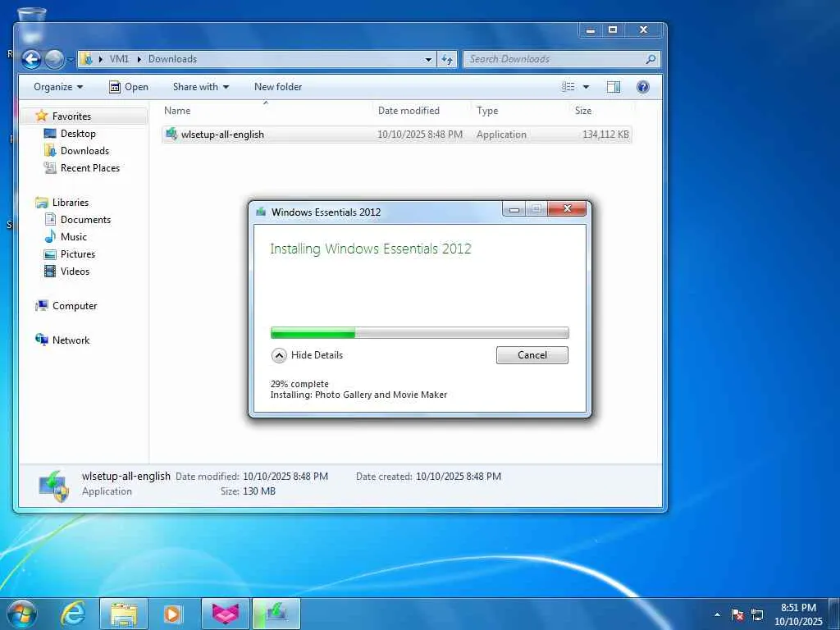The width and height of the screenshot is (840, 630).
Task: Click the Downloads breadcrumb segment
Action: (x=172, y=59)
